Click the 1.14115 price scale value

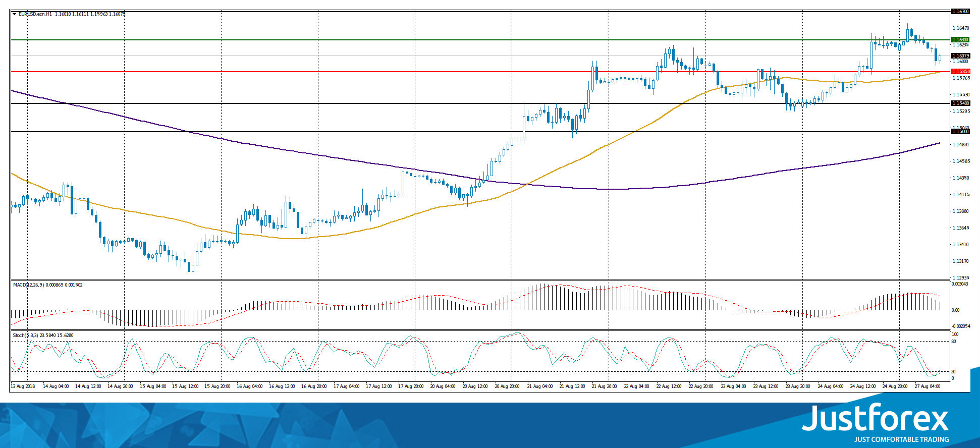point(960,195)
